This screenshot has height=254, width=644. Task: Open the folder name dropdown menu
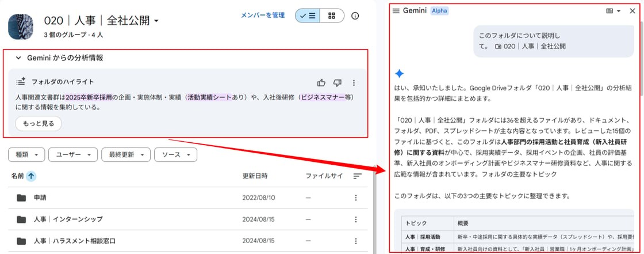coord(156,22)
